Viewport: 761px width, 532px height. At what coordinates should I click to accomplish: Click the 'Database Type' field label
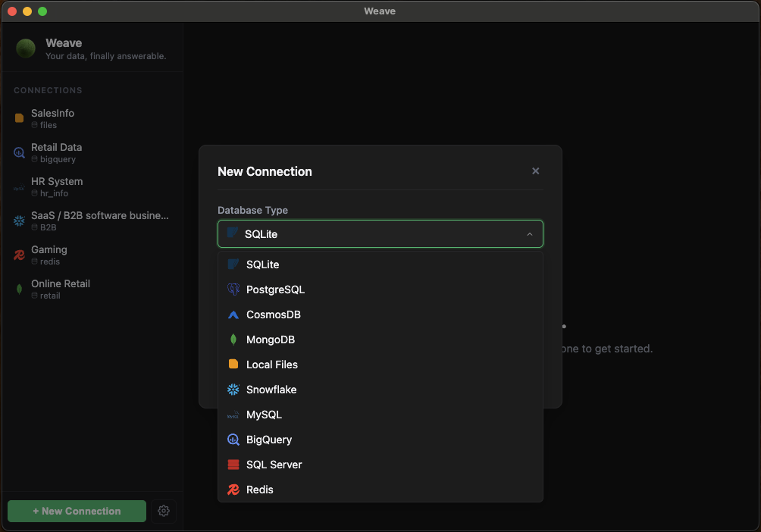[x=252, y=210]
